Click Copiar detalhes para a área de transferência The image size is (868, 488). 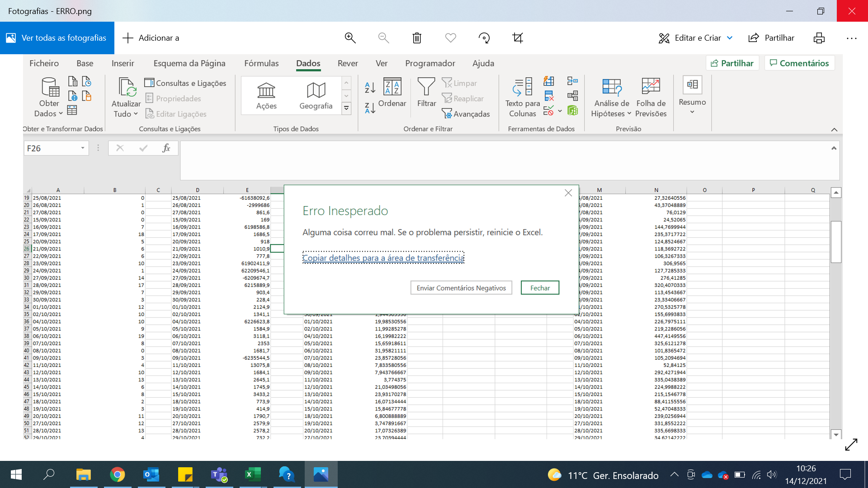coord(383,257)
